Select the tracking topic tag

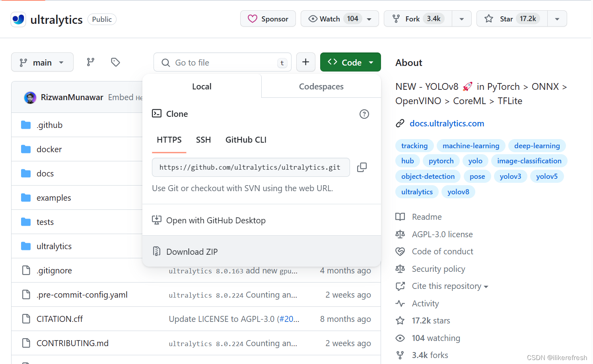click(x=414, y=146)
